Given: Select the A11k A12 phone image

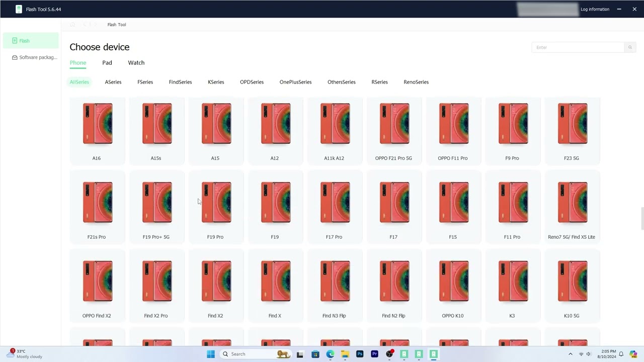Looking at the screenshot, I should (x=335, y=124).
